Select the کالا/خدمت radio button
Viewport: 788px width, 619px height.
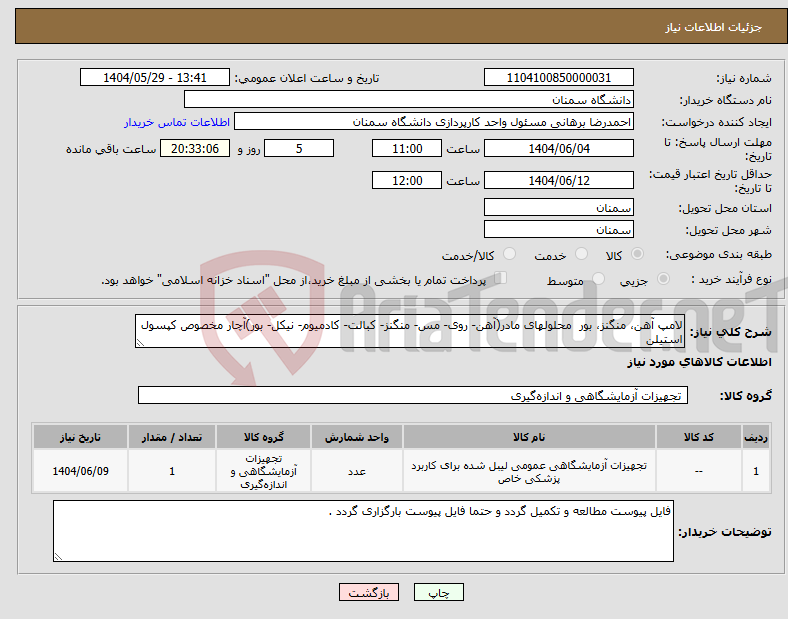[x=509, y=254]
